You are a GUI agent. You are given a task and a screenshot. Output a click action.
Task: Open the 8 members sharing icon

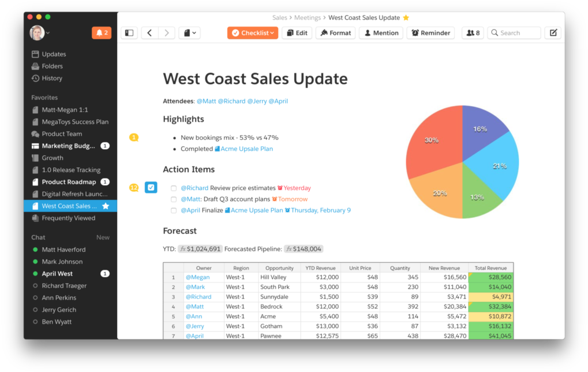473,33
